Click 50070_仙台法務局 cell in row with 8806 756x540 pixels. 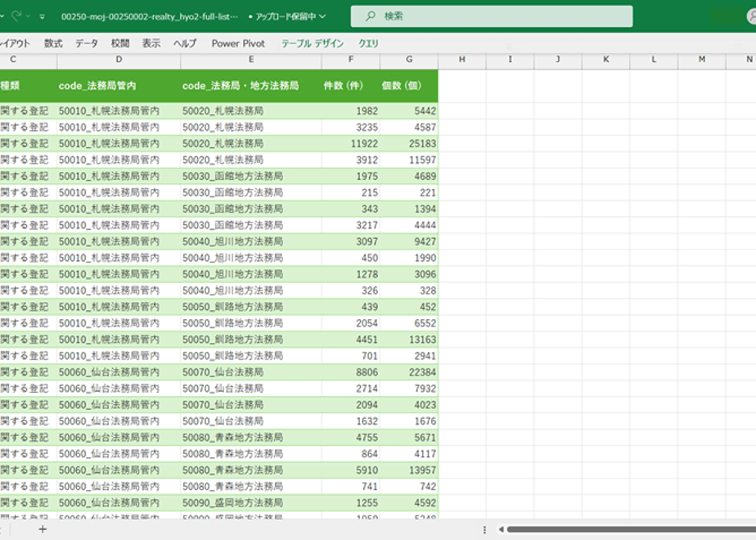(x=251, y=372)
